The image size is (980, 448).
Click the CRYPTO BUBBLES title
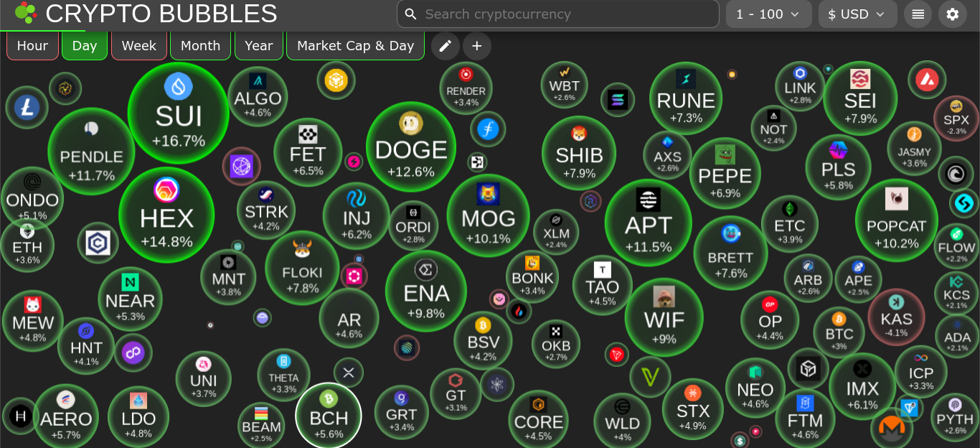(161, 13)
